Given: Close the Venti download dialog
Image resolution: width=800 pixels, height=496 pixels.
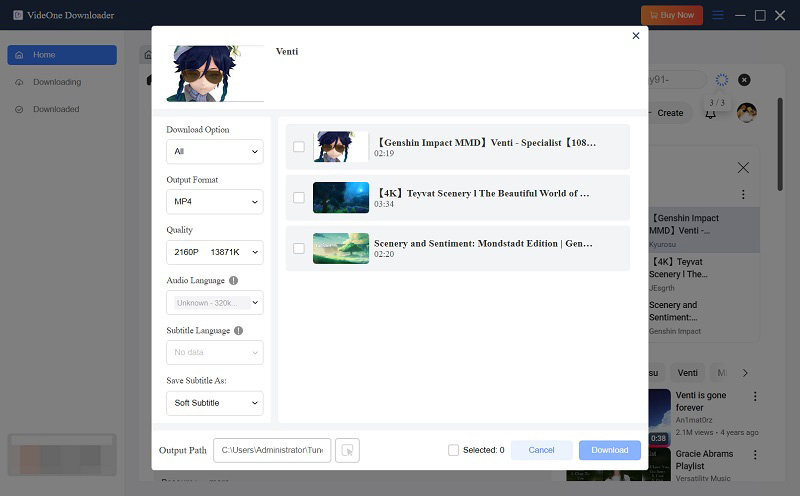Looking at the screenshot, I should point(636,36).
